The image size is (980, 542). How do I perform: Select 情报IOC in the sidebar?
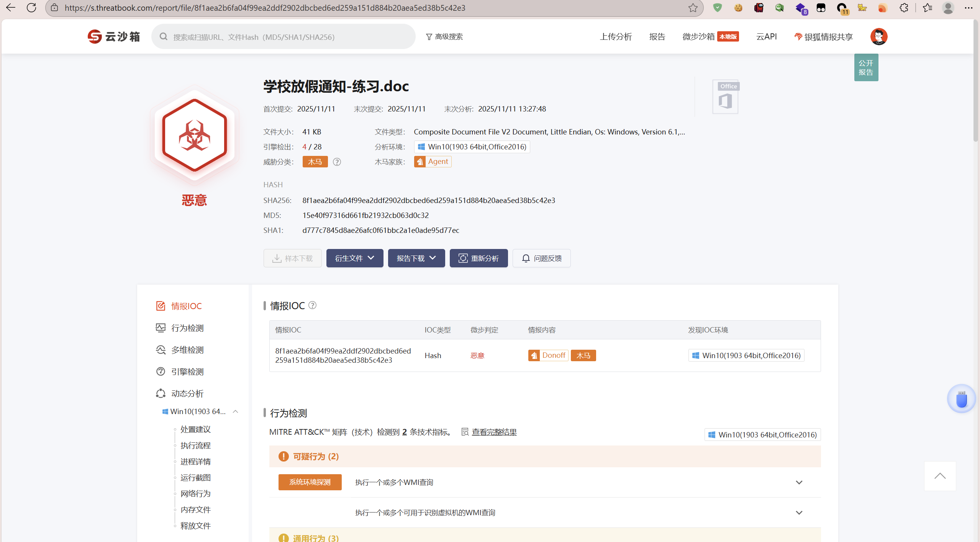[x=179, y=306]
